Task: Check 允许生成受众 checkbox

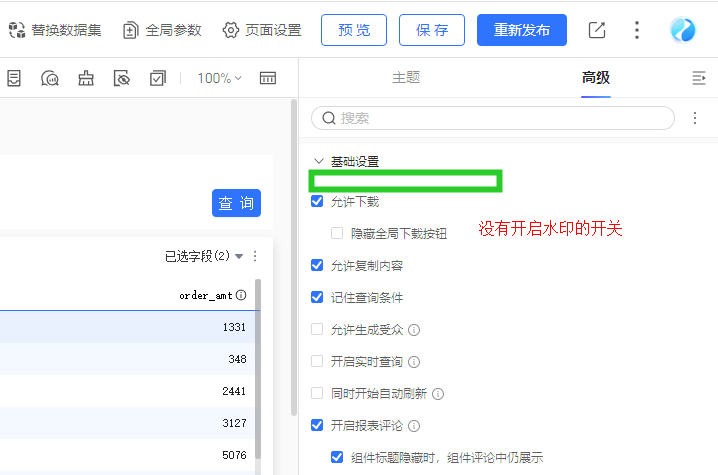Action: tap(317, 329)
